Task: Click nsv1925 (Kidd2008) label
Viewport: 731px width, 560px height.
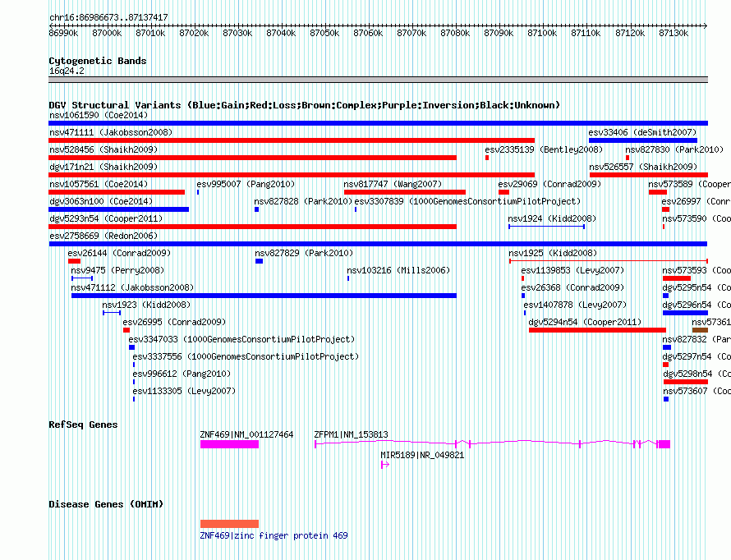Action: (553, 253)
